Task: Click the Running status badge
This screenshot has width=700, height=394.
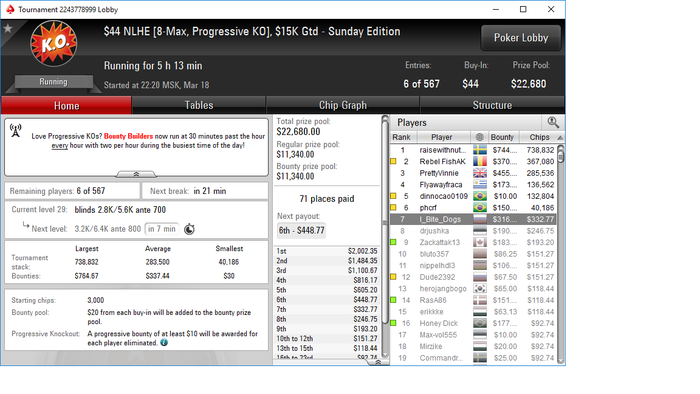Action: pos(54,82)
